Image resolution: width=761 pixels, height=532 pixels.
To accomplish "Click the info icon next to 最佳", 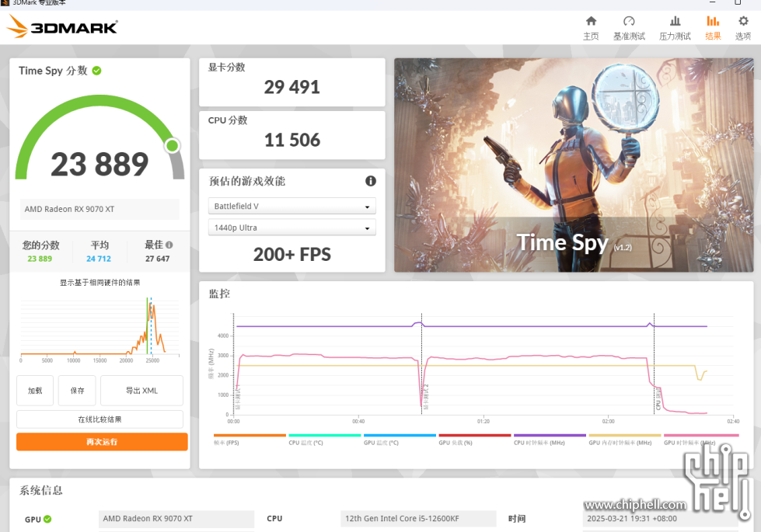I will point(169,245).
